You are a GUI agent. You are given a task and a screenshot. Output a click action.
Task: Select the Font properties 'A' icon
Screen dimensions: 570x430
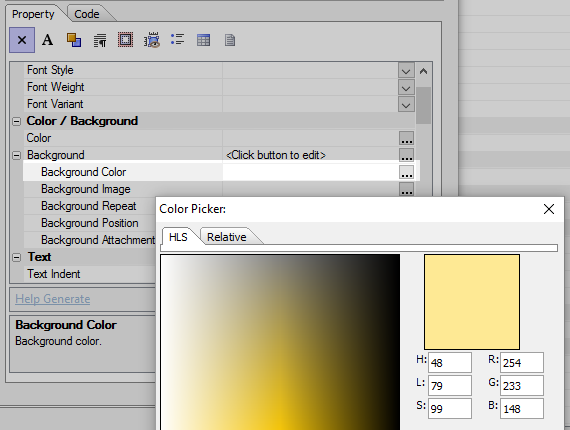coord(48,40)
